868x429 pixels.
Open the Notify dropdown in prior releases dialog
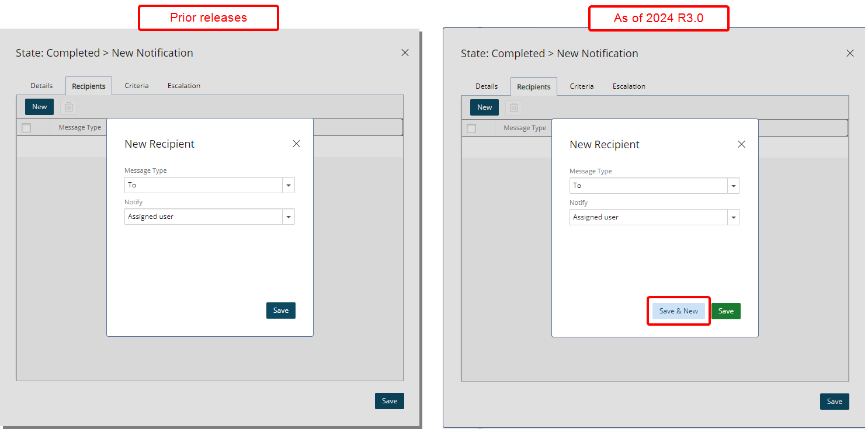click(288, 217)
